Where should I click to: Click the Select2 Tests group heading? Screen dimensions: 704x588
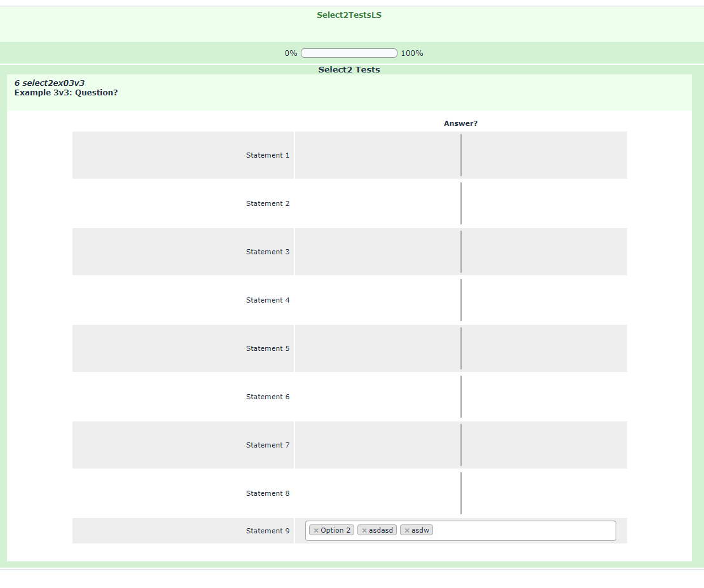click(349, 70)
